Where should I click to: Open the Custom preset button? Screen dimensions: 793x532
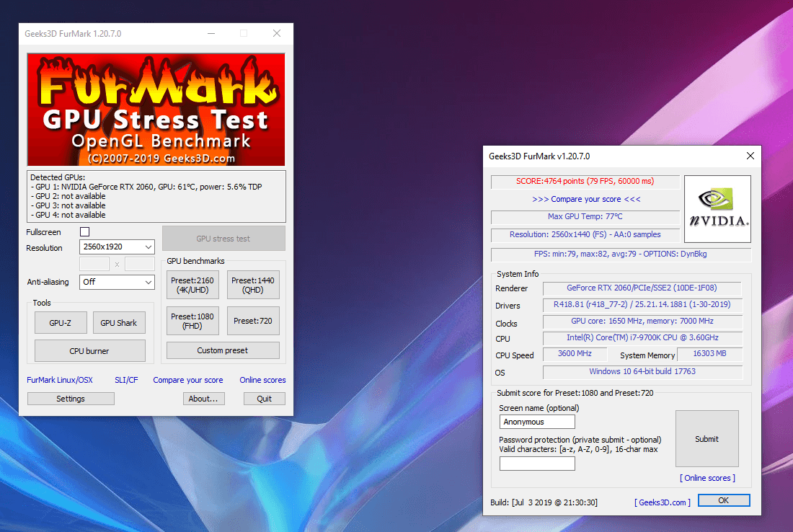pyautogui.click(x=223, y=350)
